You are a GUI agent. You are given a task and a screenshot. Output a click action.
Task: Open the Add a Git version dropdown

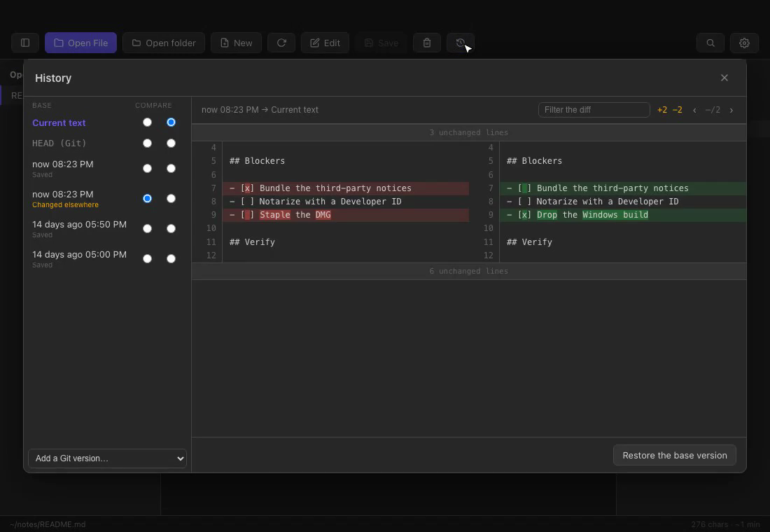tap(108, 458)
